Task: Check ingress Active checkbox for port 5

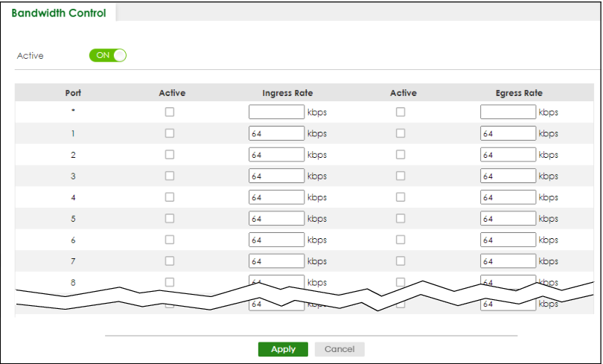Action: (170, 219)
